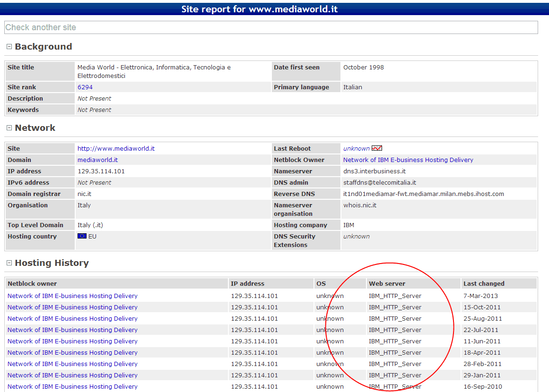Select the IP address value 129.35.114.101 in Network
This screenshot has width=549, height=392.
[101, 171]
